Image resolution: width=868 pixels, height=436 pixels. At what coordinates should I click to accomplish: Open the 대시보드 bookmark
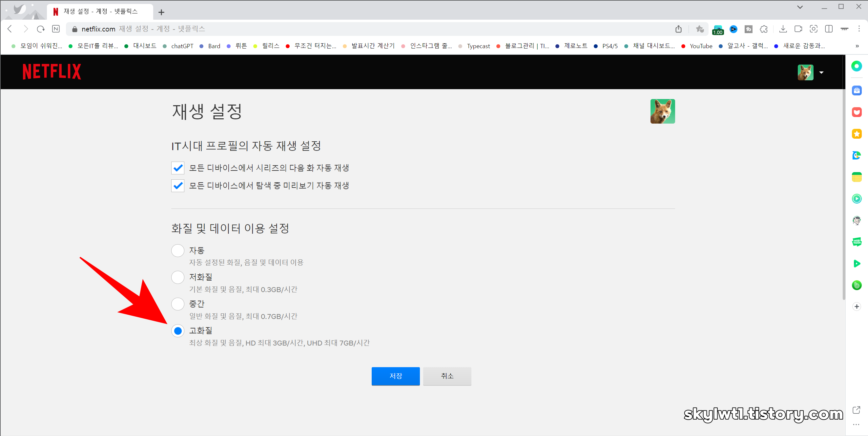pos(140,46)
